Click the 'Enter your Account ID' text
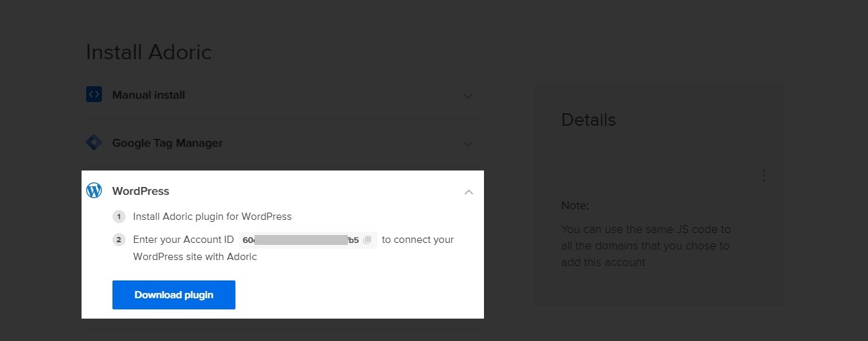The height and width of the screenshot is (341, 868). coord(183,240)
